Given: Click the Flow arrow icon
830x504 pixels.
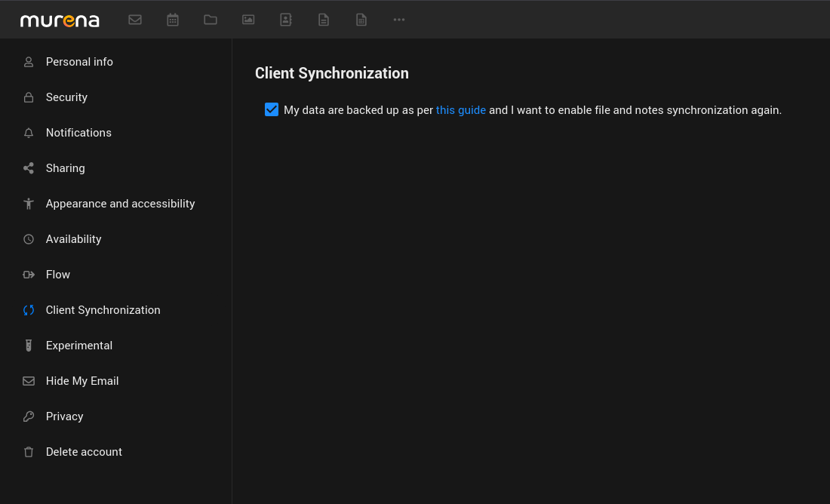Looking at the screenshot, I should coord(29,275).
